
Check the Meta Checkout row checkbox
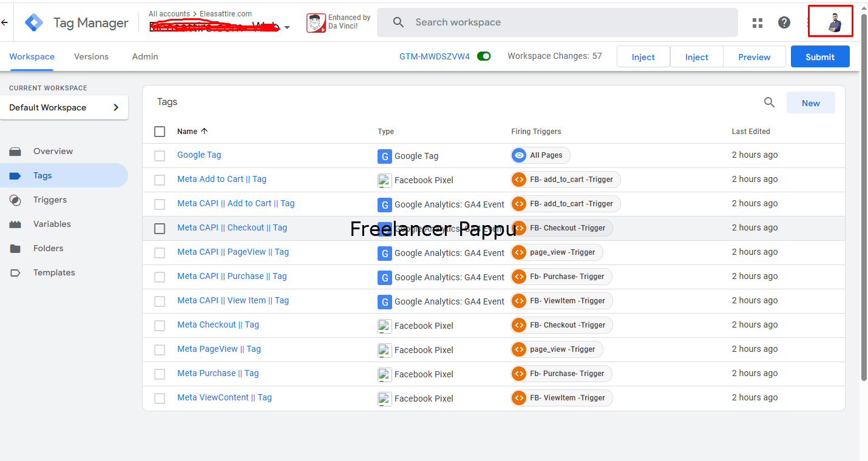coord(160,326)
